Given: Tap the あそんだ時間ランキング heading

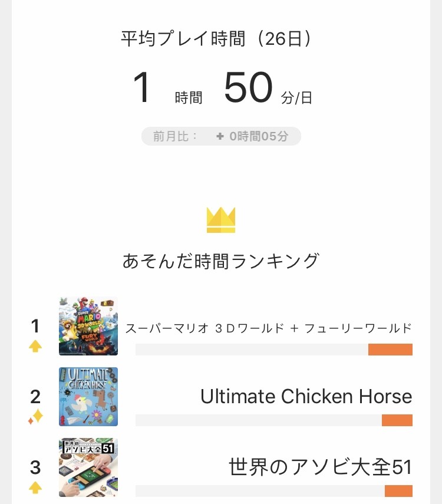Looking at the screenshot, I should pyautogui.click(x=221, y=261).
